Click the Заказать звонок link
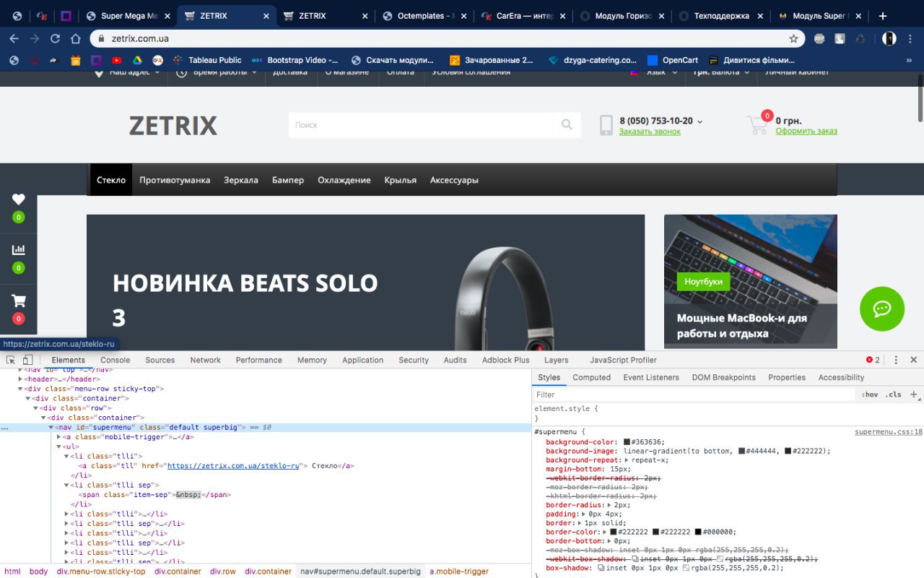The image size is (924, 578). click(650, 131)
